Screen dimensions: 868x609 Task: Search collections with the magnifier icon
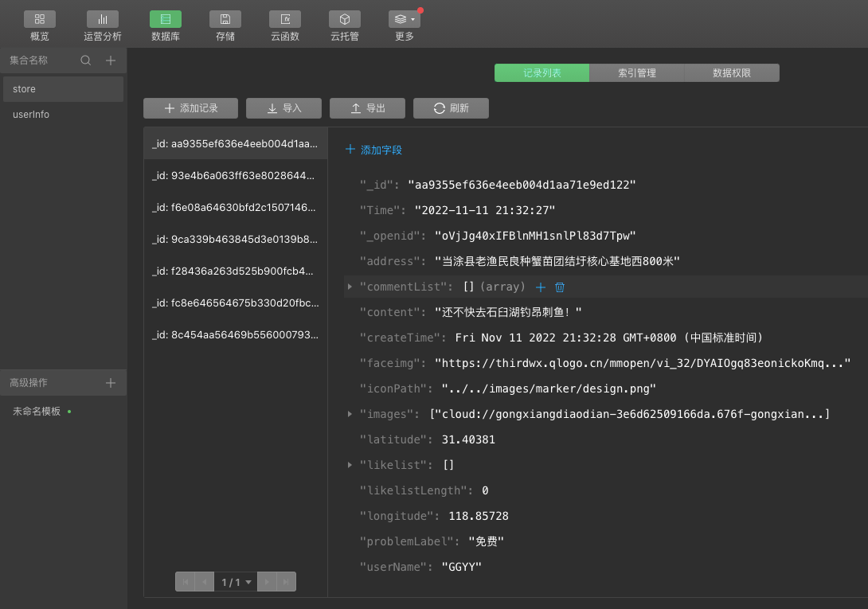[86, 61]
